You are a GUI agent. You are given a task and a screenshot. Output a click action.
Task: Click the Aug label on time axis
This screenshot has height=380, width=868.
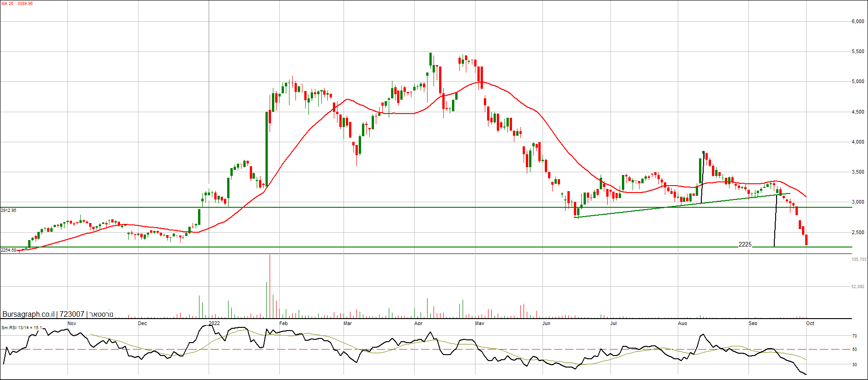pyautogui.click(x=682, y=323)
